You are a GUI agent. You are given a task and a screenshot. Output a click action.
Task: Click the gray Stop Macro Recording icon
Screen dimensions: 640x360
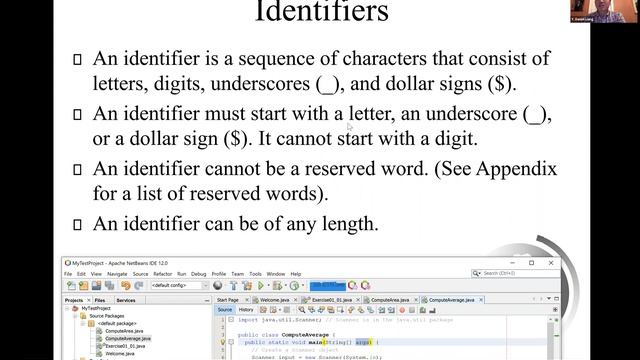[412, 310]
